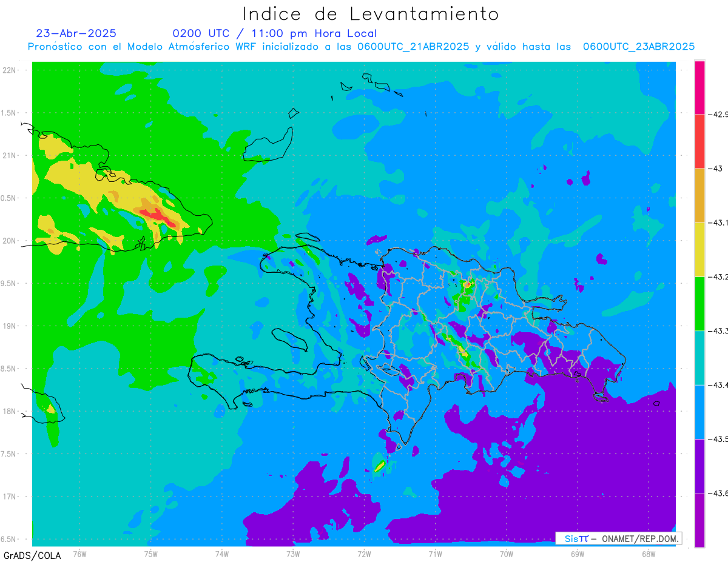Click the '-43' legend value
Screen dimensions: 728x562
pos(716,169)
